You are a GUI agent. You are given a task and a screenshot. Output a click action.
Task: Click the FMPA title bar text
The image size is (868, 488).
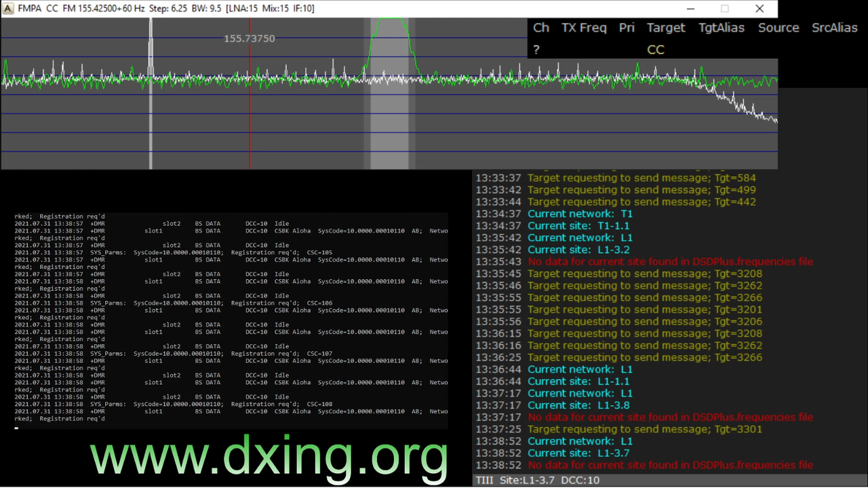coord(166,9)
